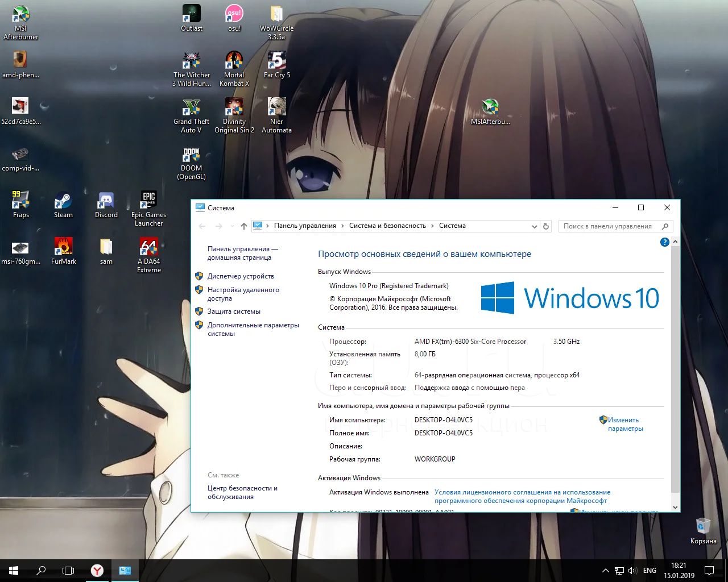The height and width of the screenshot is (582, 728).
Task: Open the Windows Start menu
Action: pos(14,570)
